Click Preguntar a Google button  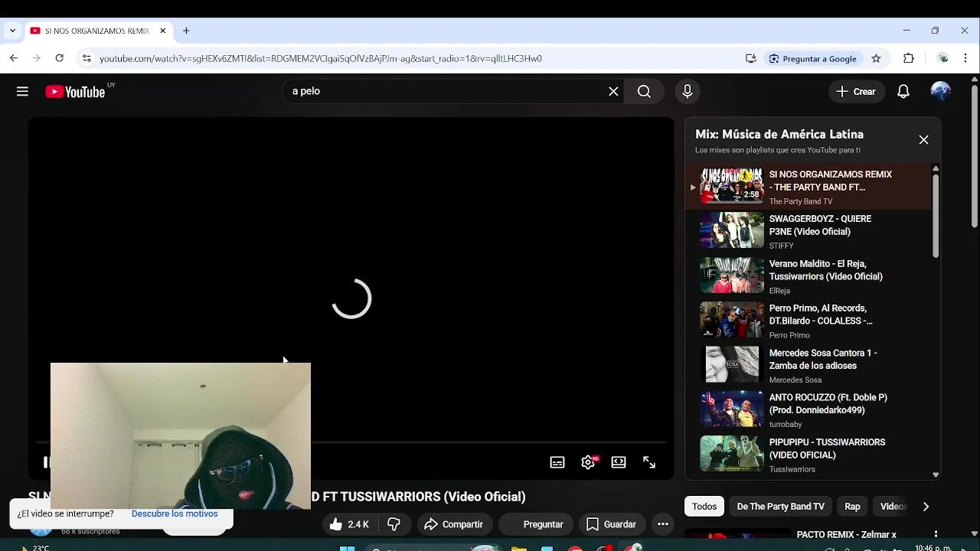(x=813, y=58)
